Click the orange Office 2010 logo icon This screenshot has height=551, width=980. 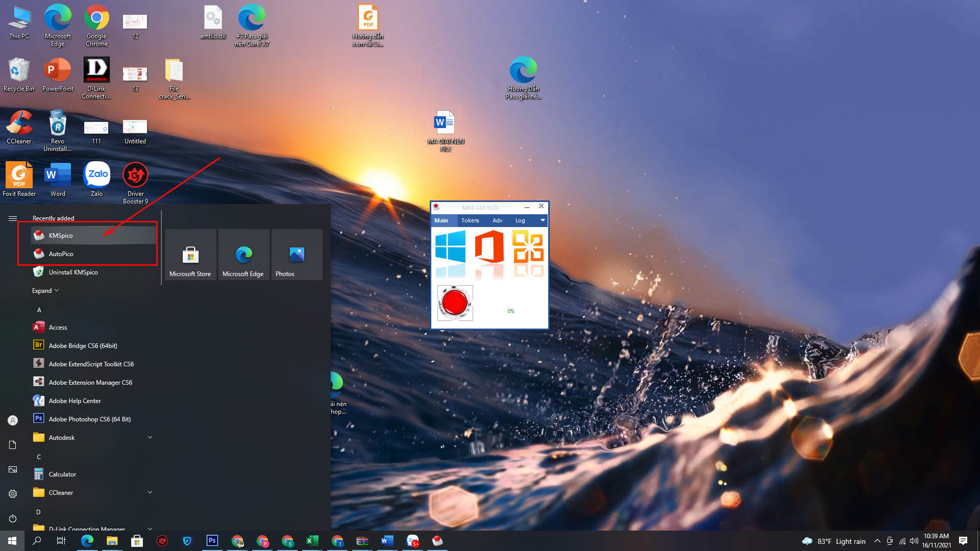click(528, 246)
